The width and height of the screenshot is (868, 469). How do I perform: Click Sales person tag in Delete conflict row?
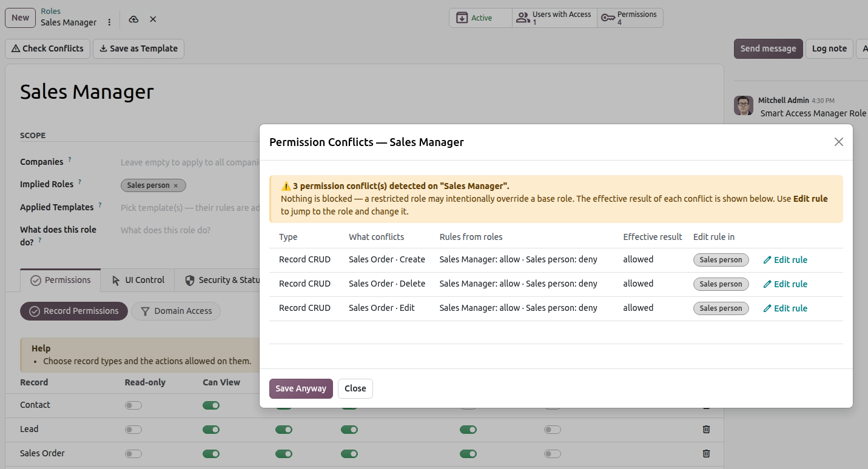[721, 284]
